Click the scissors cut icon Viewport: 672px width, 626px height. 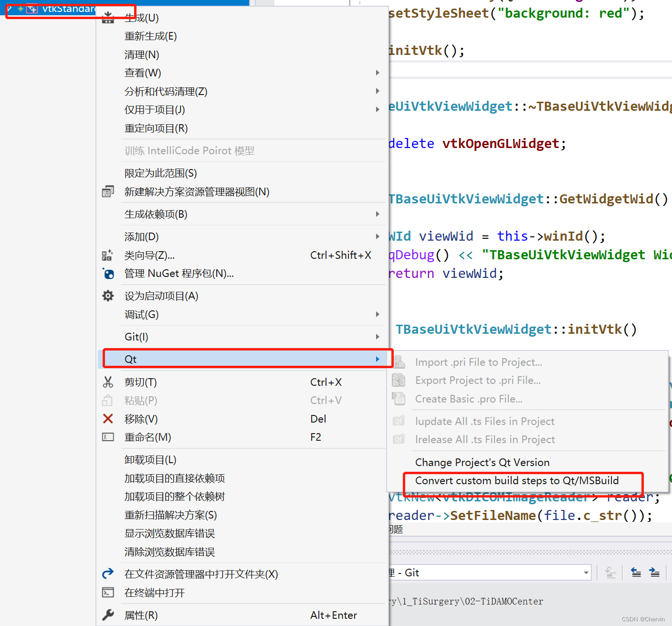pyautogui.click(x=108, y=382)
